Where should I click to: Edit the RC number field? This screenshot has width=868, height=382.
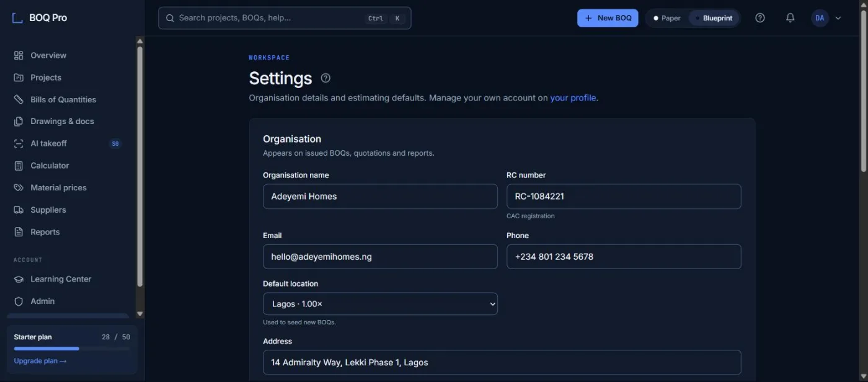(x=624, y=197)
